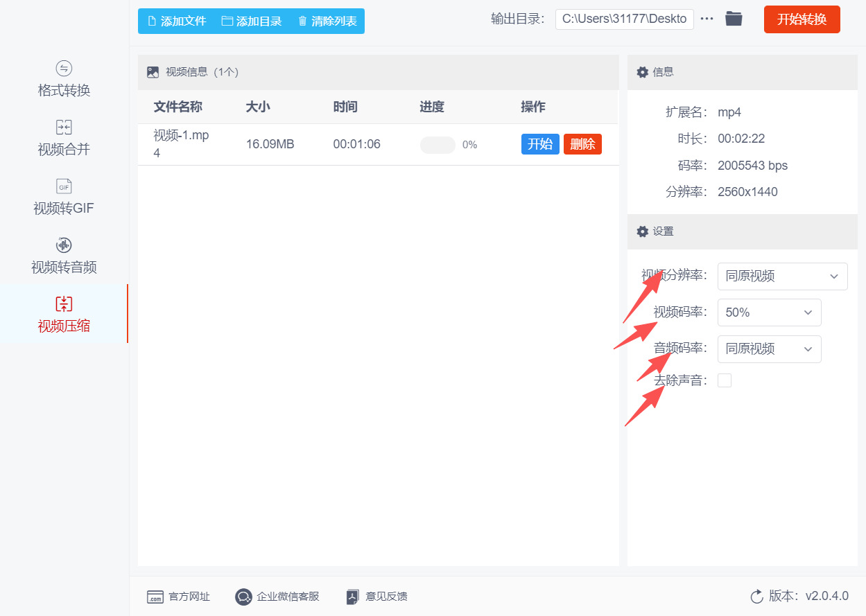This screenshot has height=616, width=866.
Task: Click the 版本 v2.0.4.0 text
Action: [808, 597]
